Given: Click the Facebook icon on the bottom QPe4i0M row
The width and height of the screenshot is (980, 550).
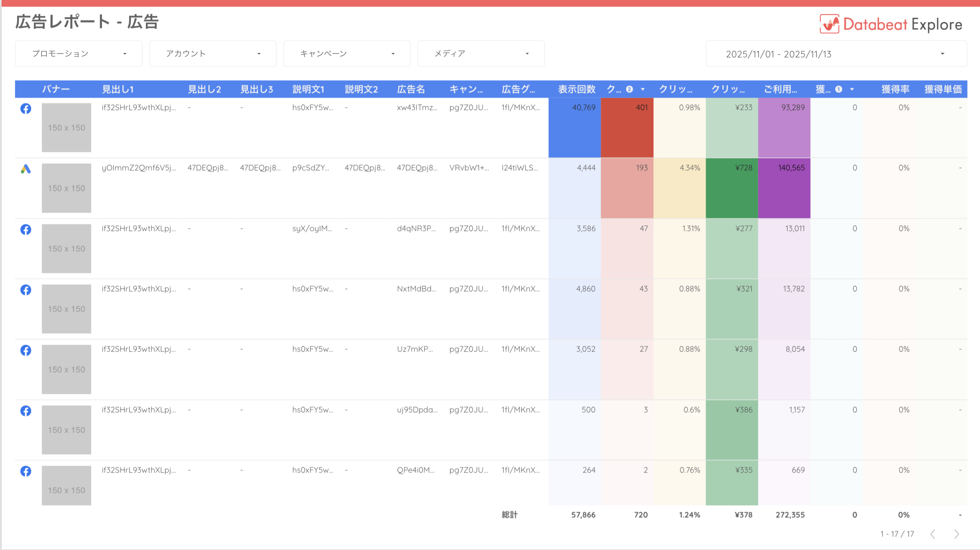Looking at the screenshot, I should point(26,471).
